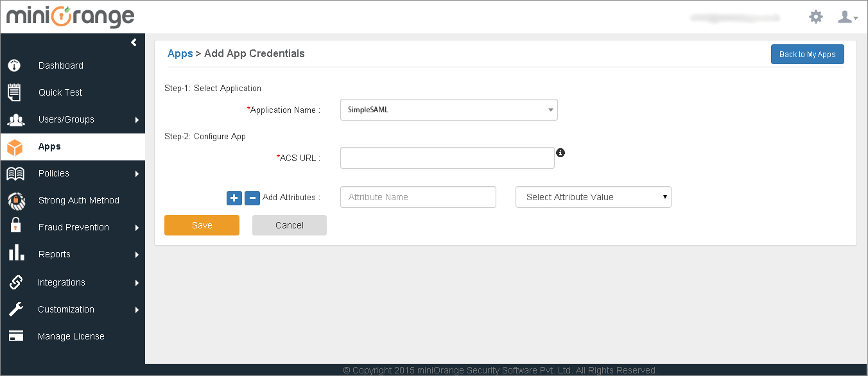Expand the Integrations submenu arrow
Image resolution: width=868 pixels, height=376 pixels.
click(137, 282)
